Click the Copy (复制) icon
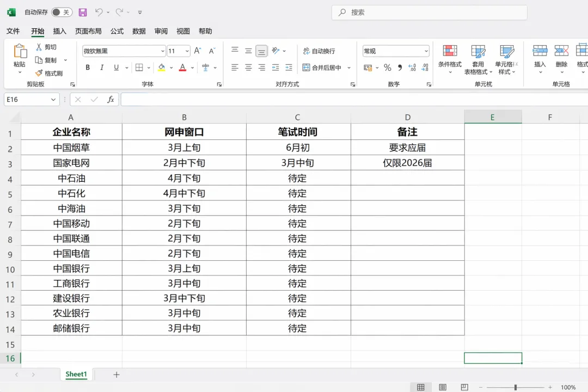Viewport: 588px width, 392px height. click(x=39, y=60)
